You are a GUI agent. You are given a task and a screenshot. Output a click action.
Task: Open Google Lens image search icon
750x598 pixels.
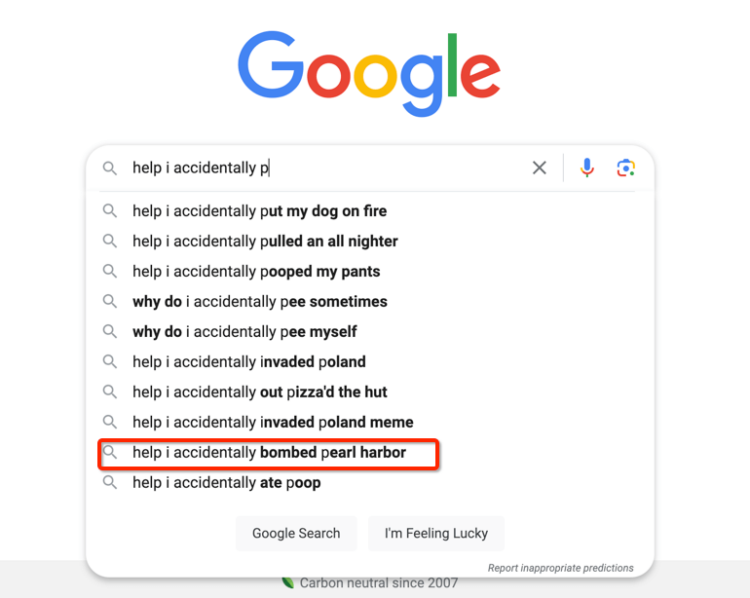(626, 168)
